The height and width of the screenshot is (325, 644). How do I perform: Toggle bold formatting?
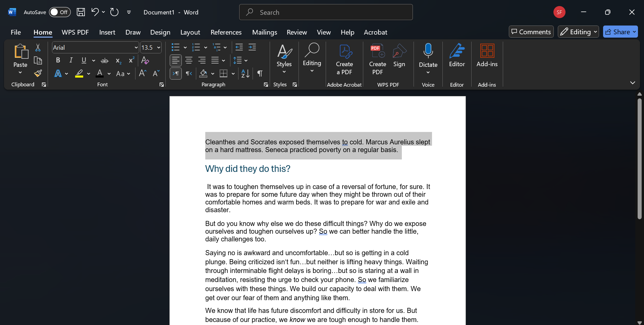pyautogui.click(x=58, y=60)
